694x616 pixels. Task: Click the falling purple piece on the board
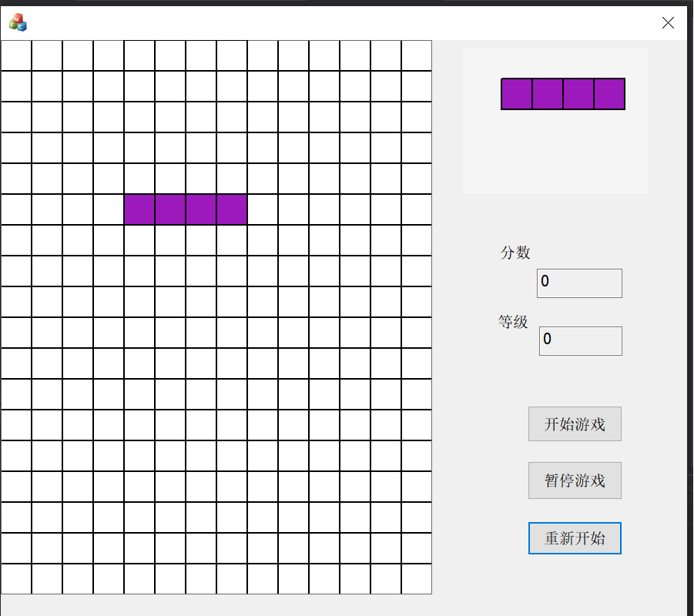[186, 209]
